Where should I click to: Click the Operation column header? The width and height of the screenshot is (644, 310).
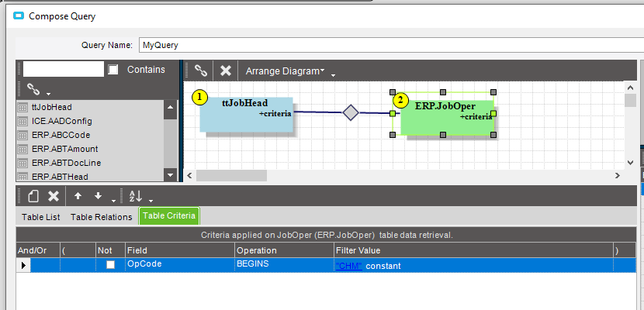[284, 250]
